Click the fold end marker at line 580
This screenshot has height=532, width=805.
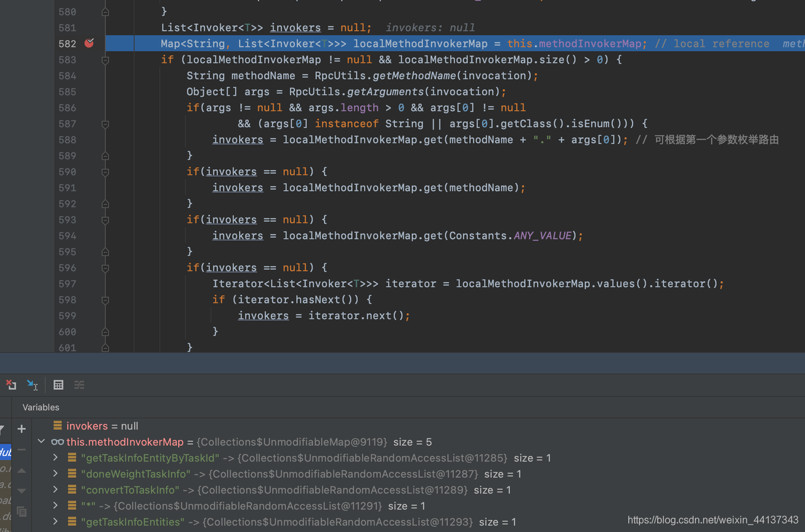pos(105,12)
